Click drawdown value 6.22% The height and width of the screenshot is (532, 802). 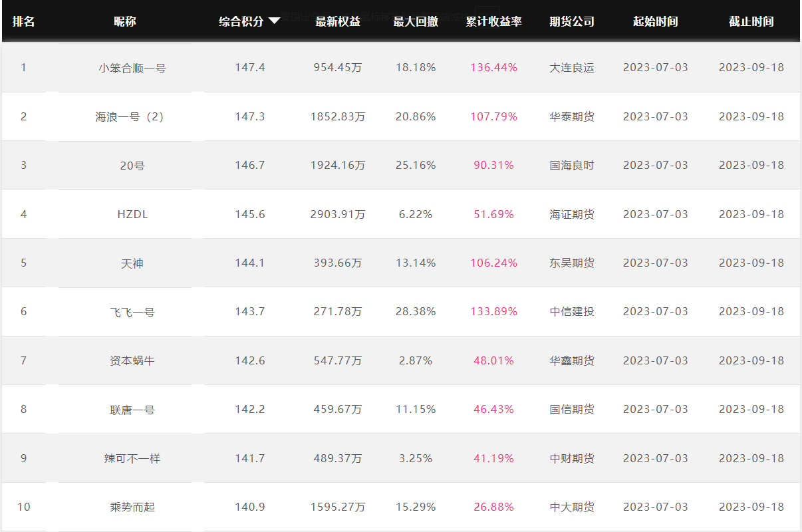coord(416,214)
